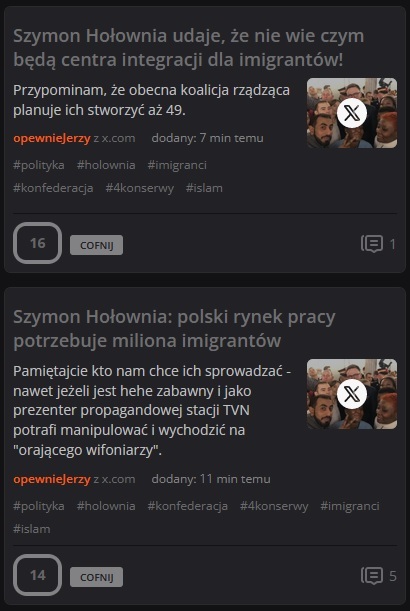
Task: Undo vote with COFNIJ on the first post
Action: point(96,245)
